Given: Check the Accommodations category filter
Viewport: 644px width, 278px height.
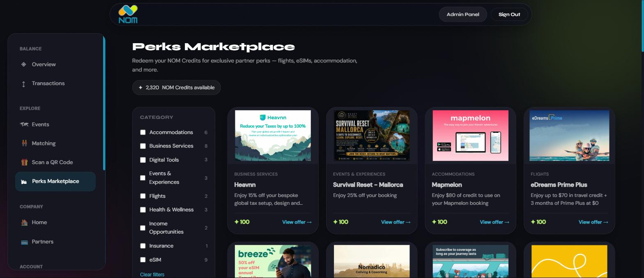Looking at the screenshot, I should [143, 132].
